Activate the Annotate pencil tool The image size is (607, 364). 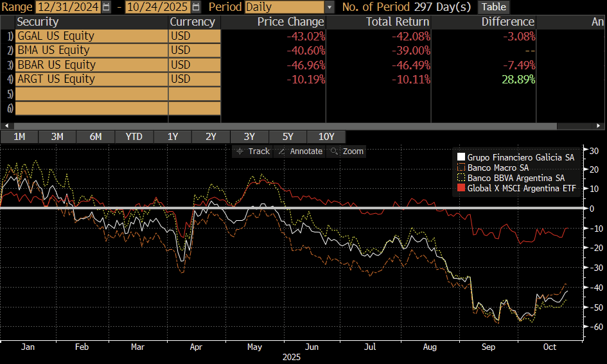point(301,152)
